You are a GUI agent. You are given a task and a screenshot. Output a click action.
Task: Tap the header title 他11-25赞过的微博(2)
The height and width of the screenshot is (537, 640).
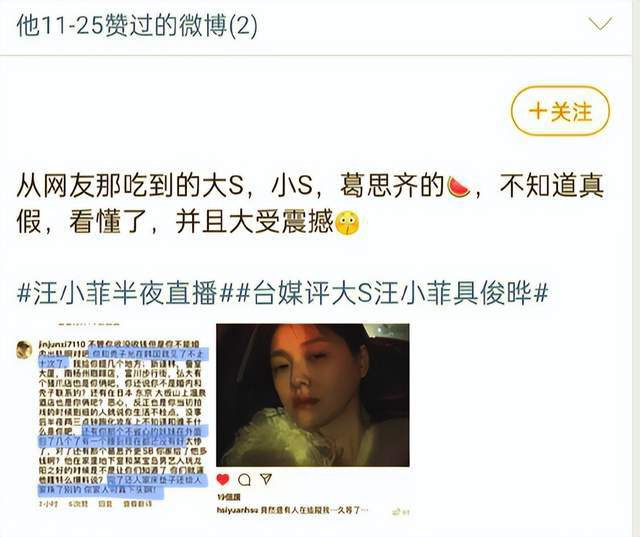point(137,25)
